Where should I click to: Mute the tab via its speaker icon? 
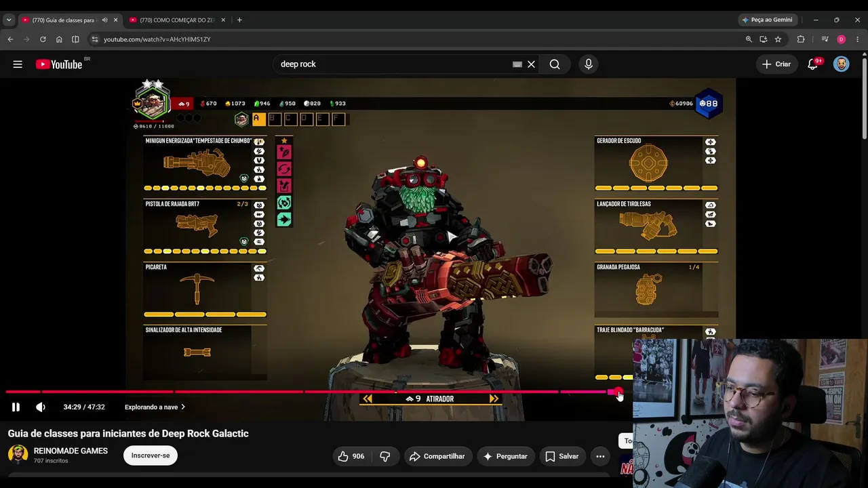pyautogui.click(x=104, y=20)
